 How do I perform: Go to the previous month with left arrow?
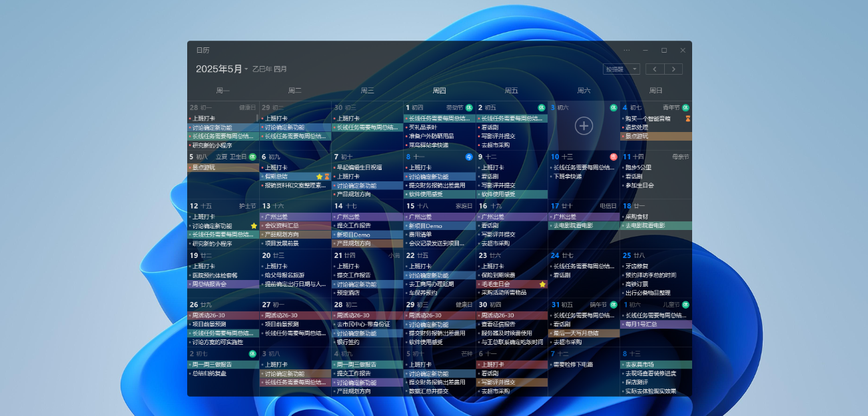[x=655, y=69]
